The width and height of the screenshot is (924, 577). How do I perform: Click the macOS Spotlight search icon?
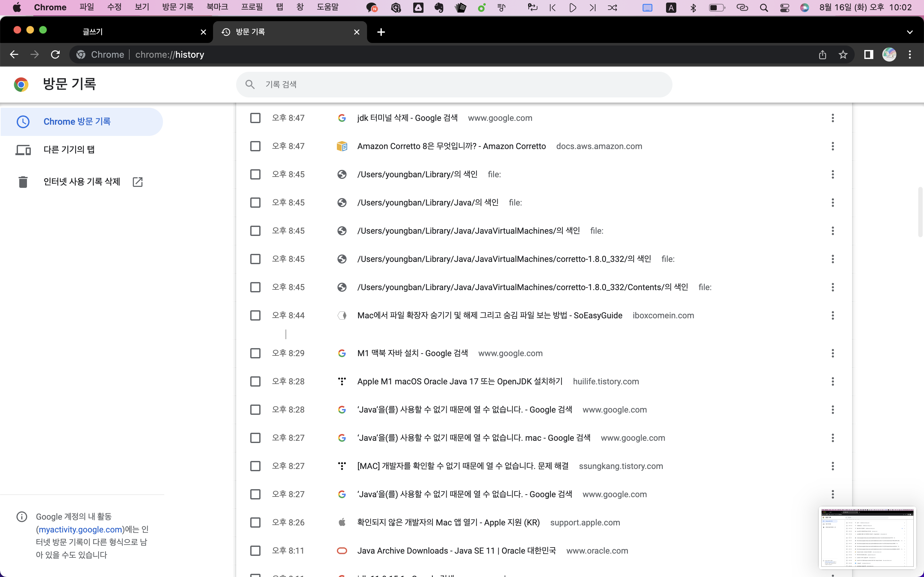pyautogui.click(x=764, y=8)
